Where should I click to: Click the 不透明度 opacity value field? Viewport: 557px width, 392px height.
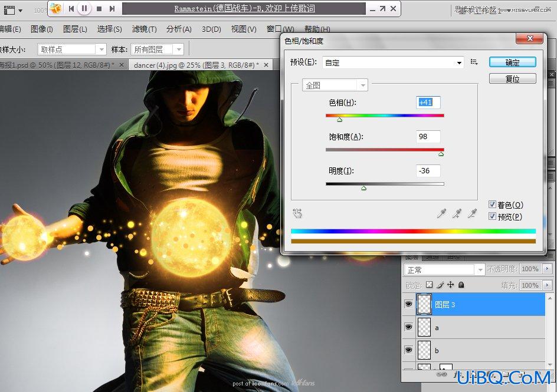530,269
